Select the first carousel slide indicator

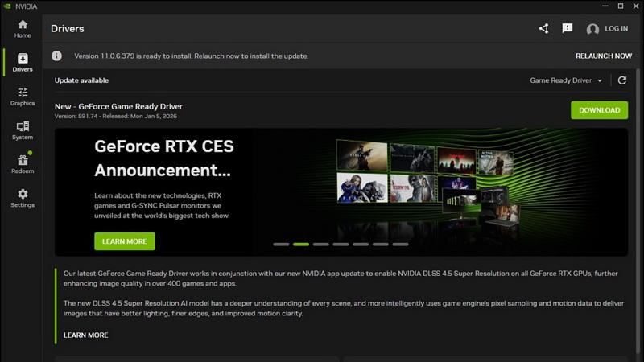point(281,245)
